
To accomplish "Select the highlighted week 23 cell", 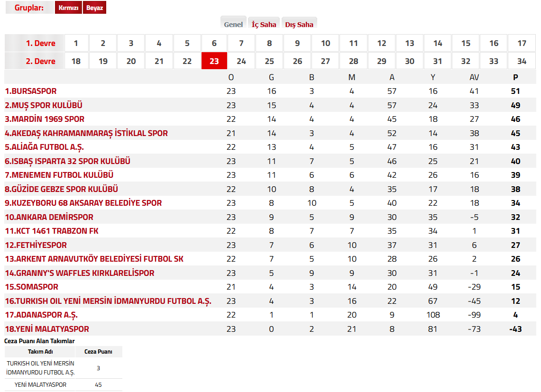I will (214, 61).
